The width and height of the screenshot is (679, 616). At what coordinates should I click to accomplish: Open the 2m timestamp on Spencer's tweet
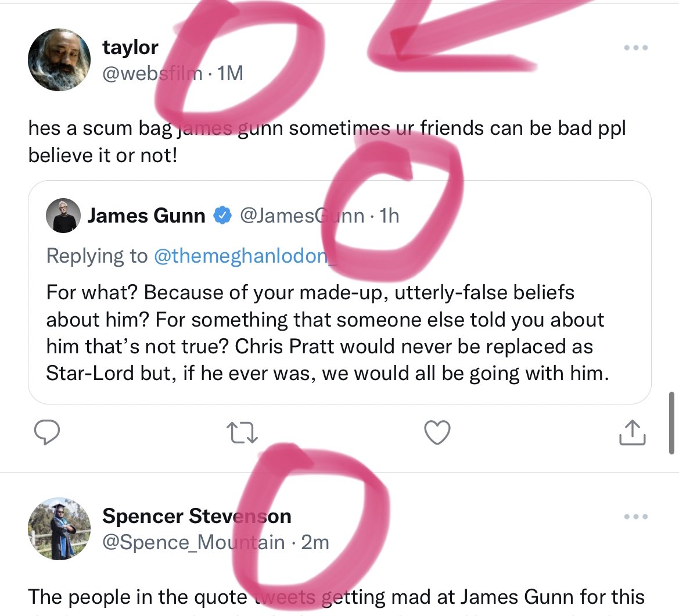(315, 542)
